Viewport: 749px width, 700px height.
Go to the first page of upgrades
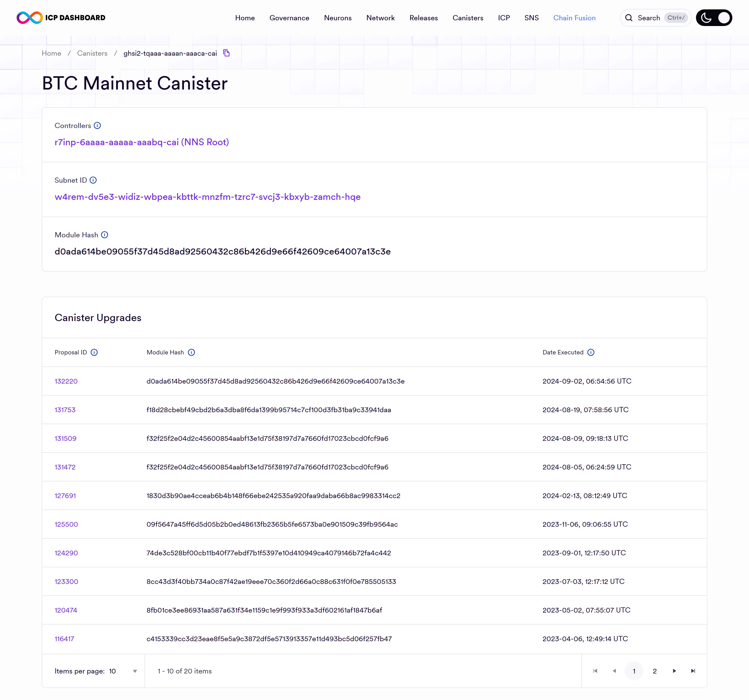595,671
